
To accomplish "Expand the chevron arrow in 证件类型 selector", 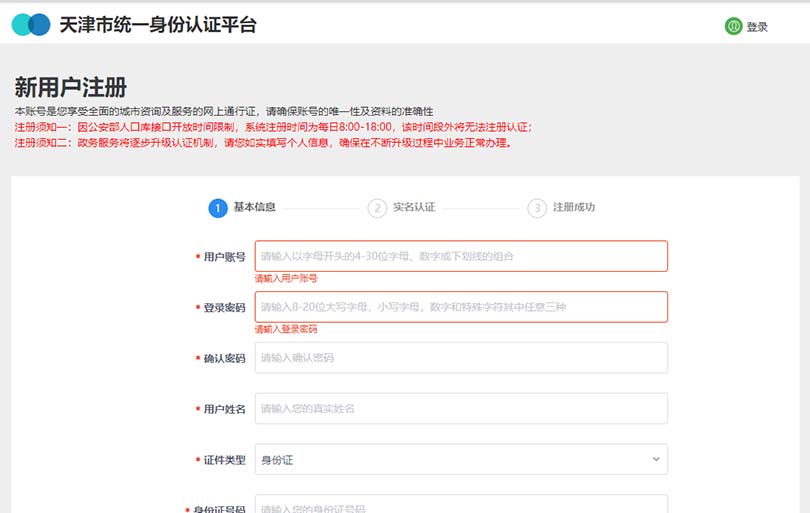I will (x=656, y=459).
